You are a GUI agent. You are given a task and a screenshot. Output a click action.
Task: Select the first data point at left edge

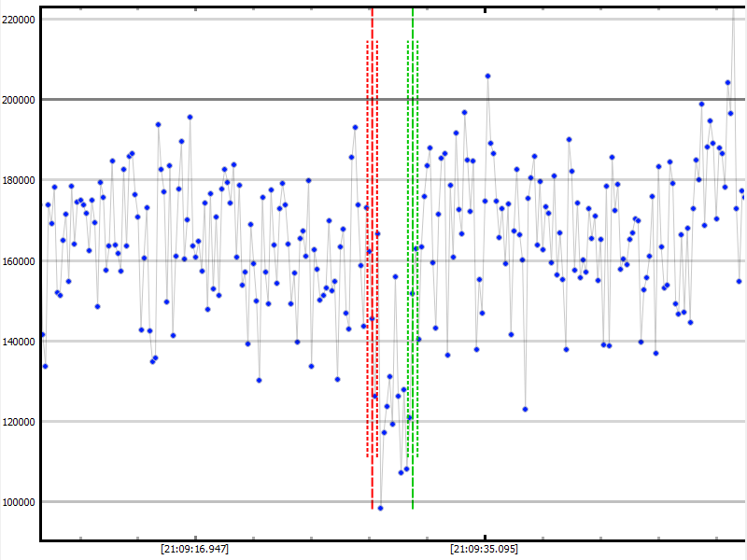41,335
